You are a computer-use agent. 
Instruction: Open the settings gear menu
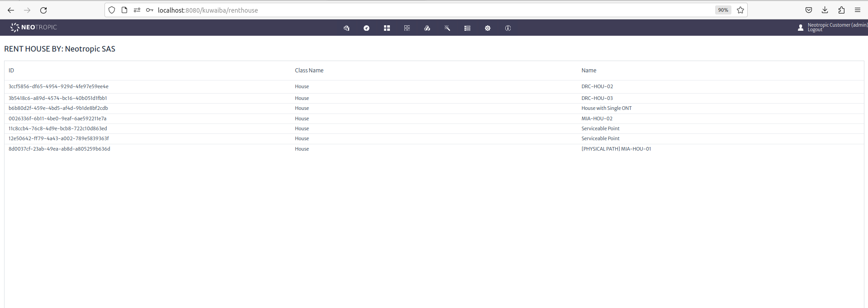(488, 28)
